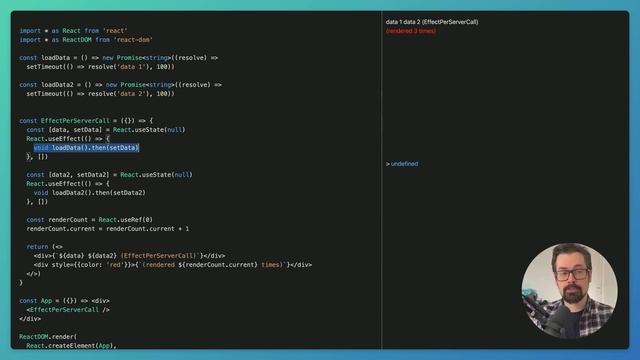Click the red '(rendered 3 times)' preview text

[411, 31]
